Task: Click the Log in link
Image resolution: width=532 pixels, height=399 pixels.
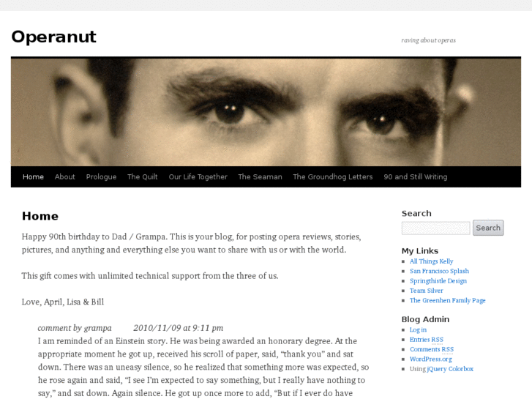Action: point(418,329)
